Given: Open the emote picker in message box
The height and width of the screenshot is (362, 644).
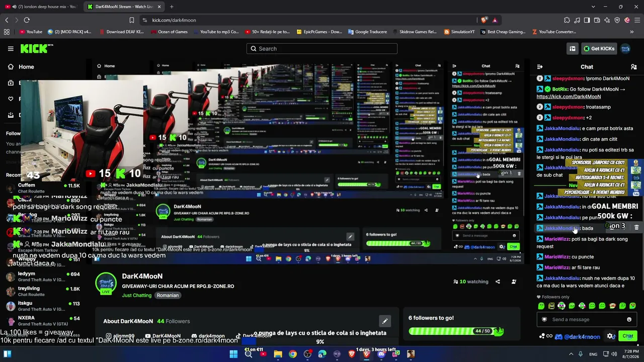Looking at the screenshot, I should [629, 319].
